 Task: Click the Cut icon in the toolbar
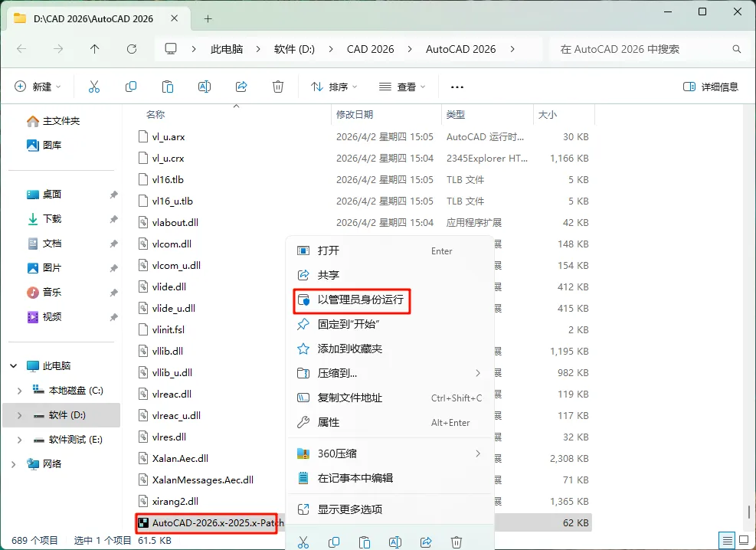[94, 87]
